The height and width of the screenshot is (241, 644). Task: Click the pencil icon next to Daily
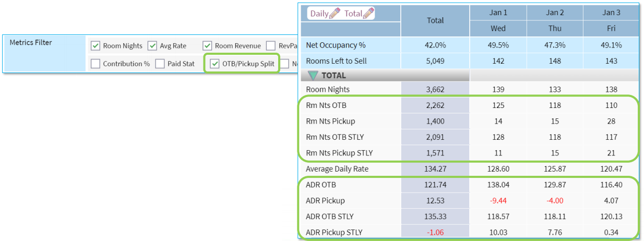pos(335,14)
